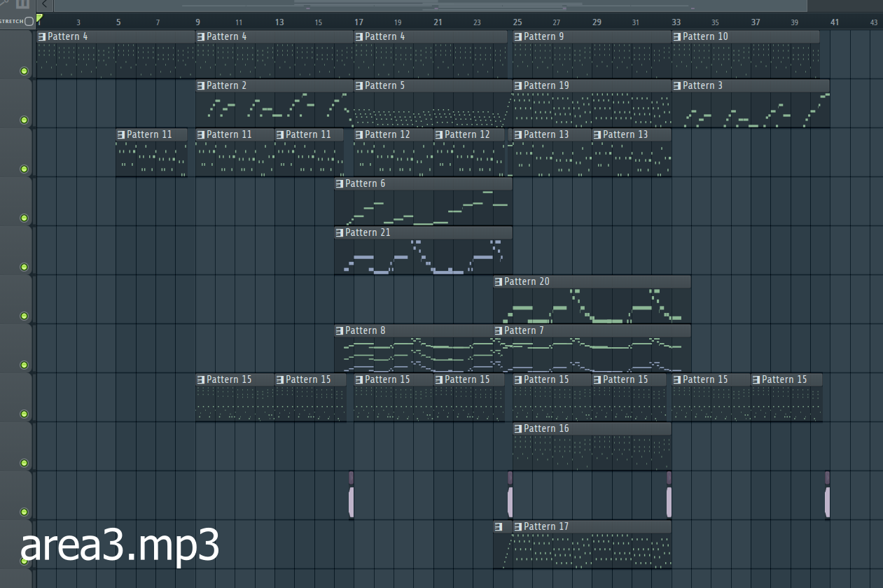Open the Pattern 19 clip menu icon
883x588 pixels.
[x=518, y=85]
